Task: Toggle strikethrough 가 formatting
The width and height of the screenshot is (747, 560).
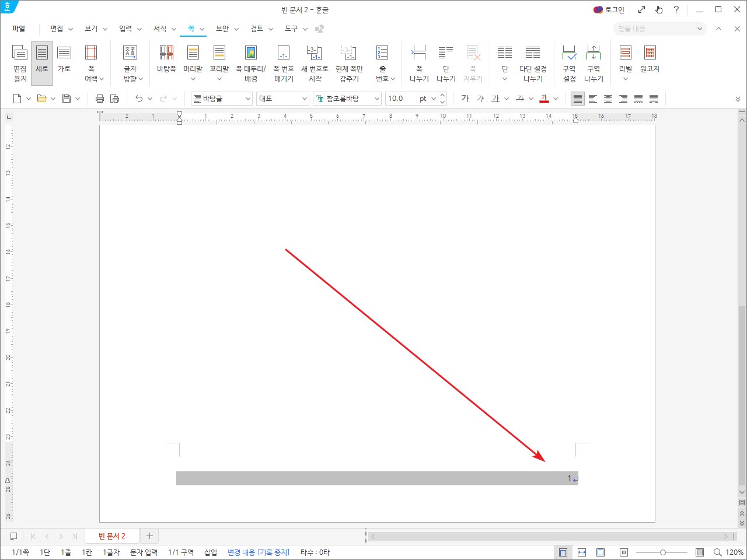Action: coord(520,99)
